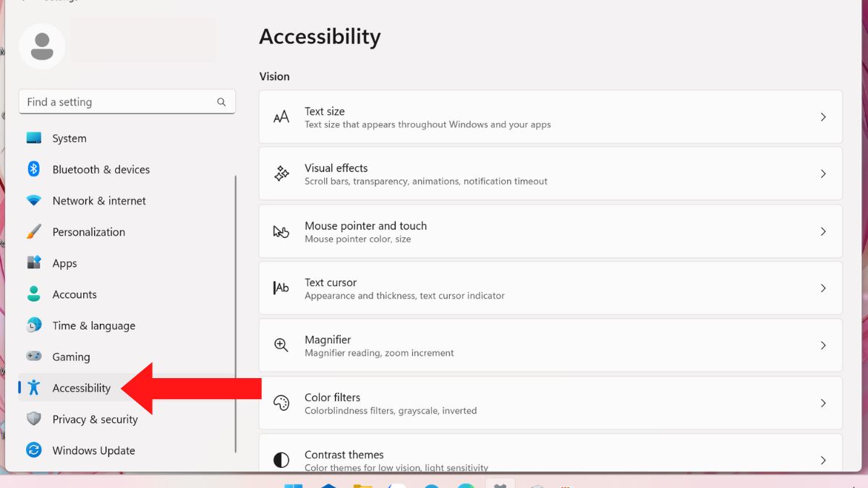Open the Gaming controller icon
The height and width of the screenshot is (488, 868).
34,356
